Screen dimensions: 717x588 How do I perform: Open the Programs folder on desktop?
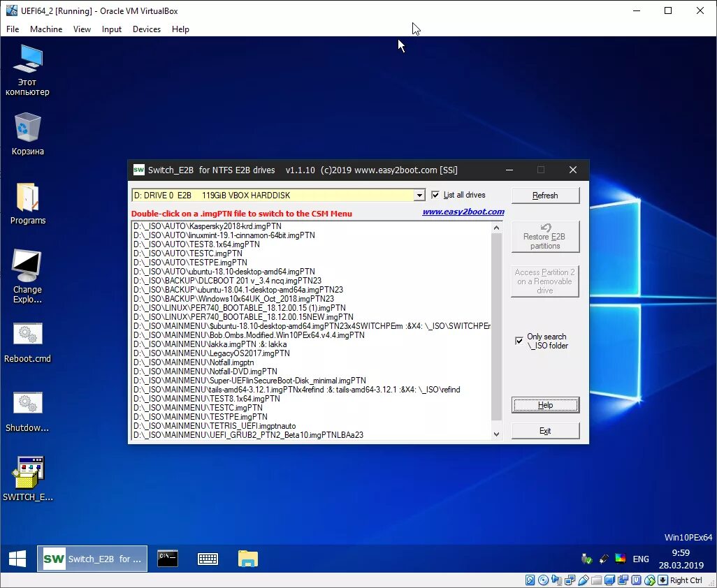(x=27, y=204)
